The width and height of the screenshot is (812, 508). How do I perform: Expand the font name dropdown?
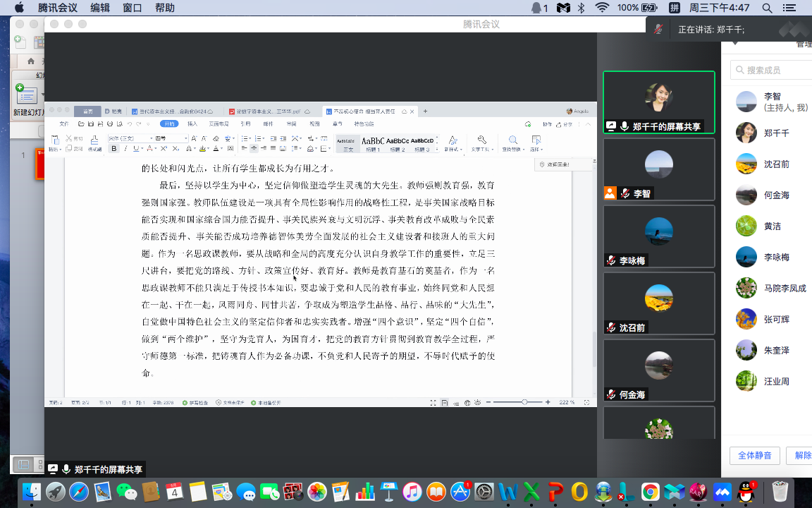151,138
